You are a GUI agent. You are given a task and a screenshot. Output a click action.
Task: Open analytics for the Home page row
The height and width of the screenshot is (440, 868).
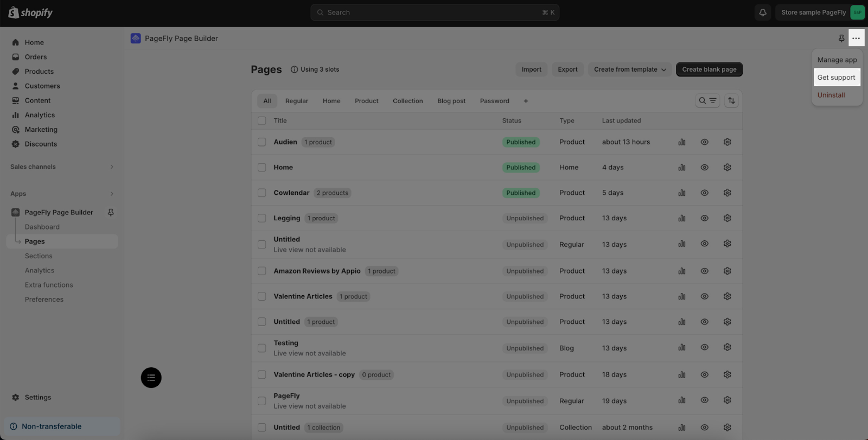coord(682,168)
